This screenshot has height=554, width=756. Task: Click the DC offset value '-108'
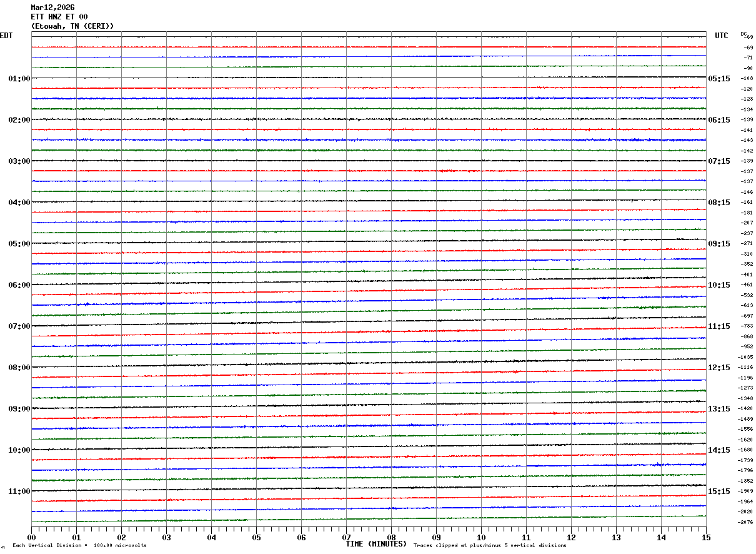pos(747,79)
